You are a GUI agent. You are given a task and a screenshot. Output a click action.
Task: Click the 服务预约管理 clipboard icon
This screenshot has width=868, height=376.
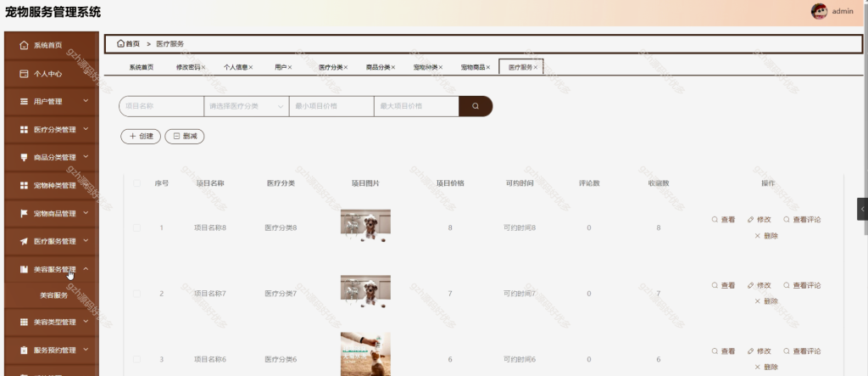(x=24, y=350)
